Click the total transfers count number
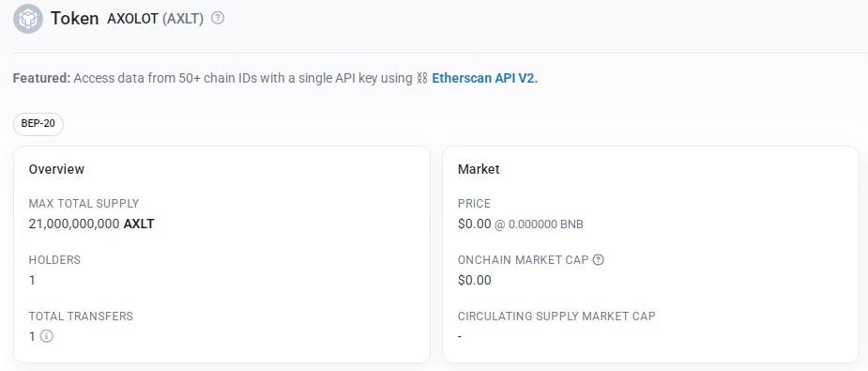868x371 pixels. coord(32,336)
